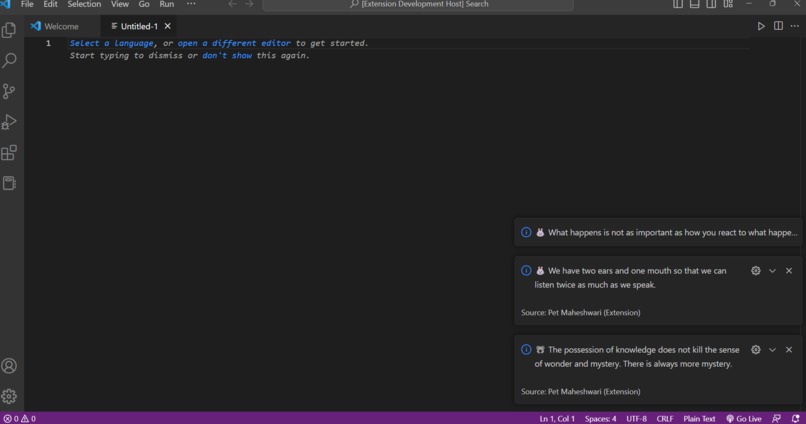Show more menus with the ellipsis
The width and height of the screenshot is (806, 424).
(191, 4)
